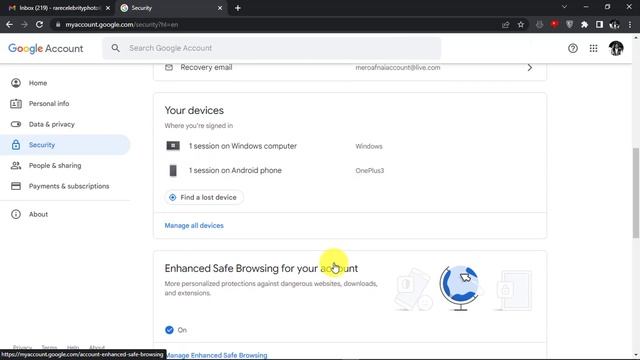Click Find a lost device button

(204, 197)
